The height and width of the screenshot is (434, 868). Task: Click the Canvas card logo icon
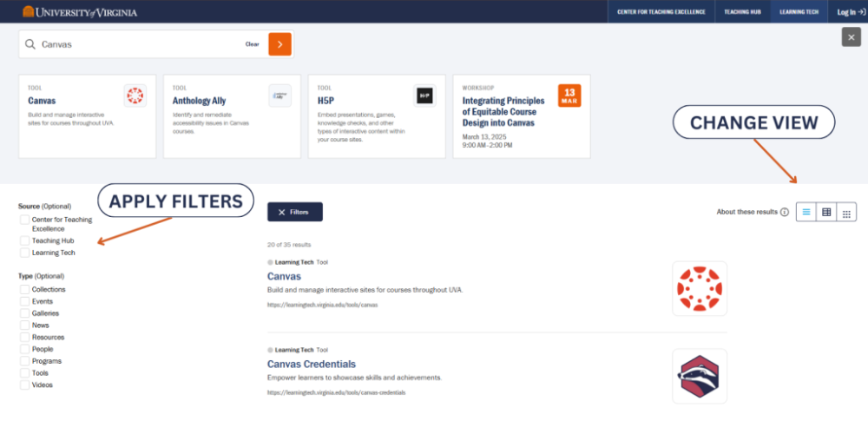(x=135, y=95)
